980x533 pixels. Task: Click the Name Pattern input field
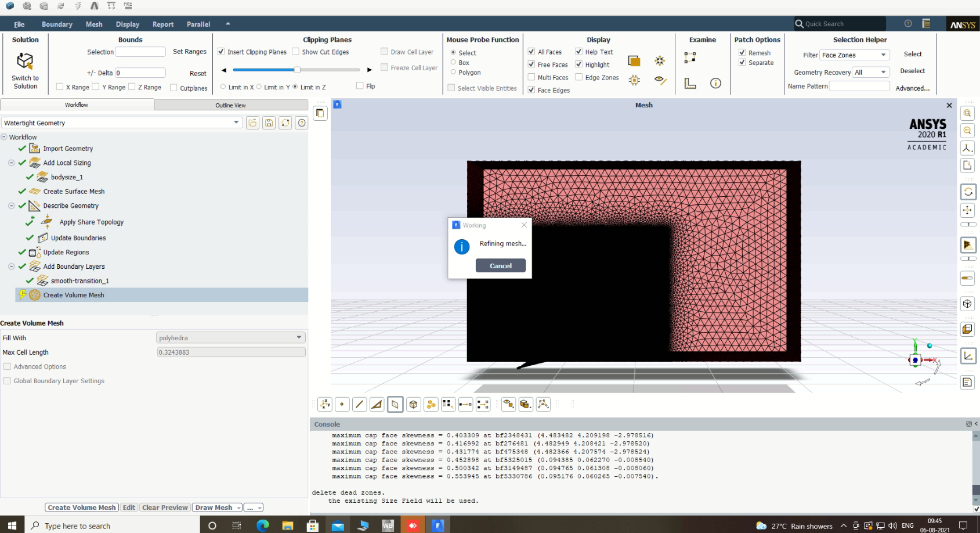coord(859,86)
